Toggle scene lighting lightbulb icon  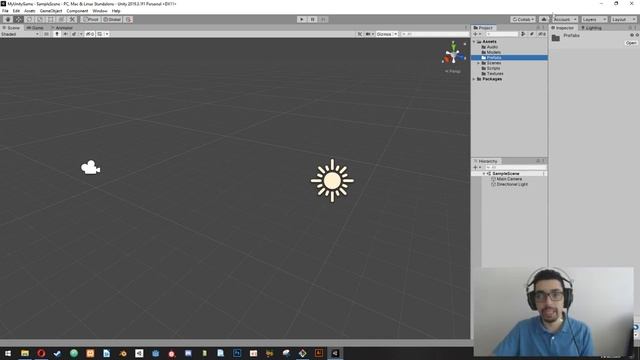[57, 34]
